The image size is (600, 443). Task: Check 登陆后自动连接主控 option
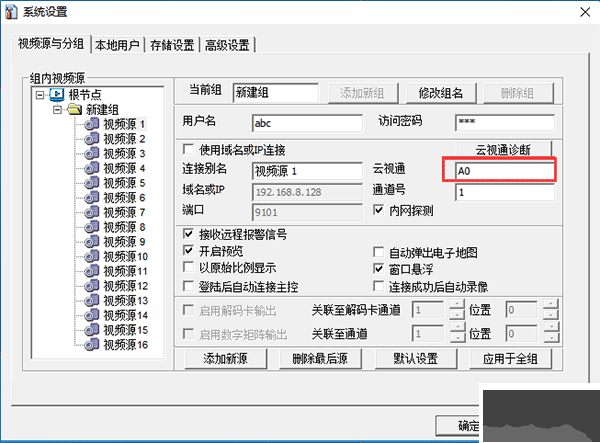pyautogui.click(x=188, y=286)
